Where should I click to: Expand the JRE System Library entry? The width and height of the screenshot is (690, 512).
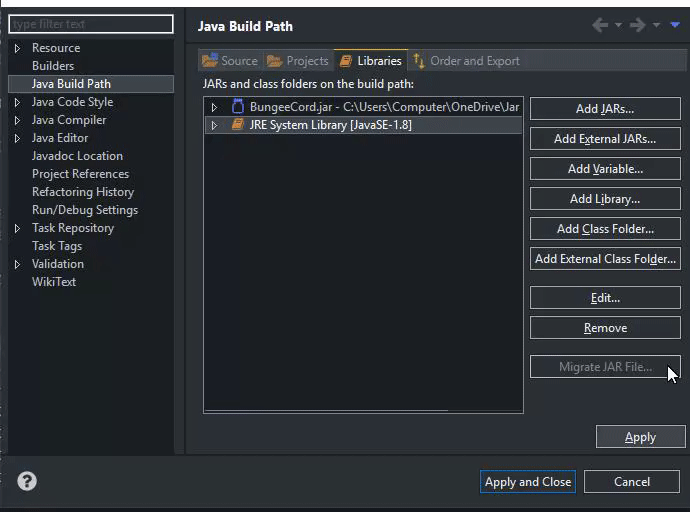pos(214,125)
